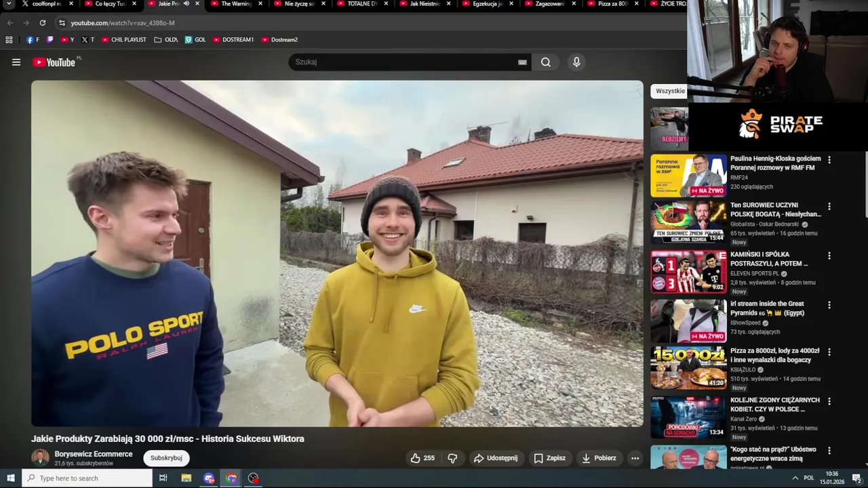
Task: Reload the page in browser toolbar
Action: coord(42,23)
